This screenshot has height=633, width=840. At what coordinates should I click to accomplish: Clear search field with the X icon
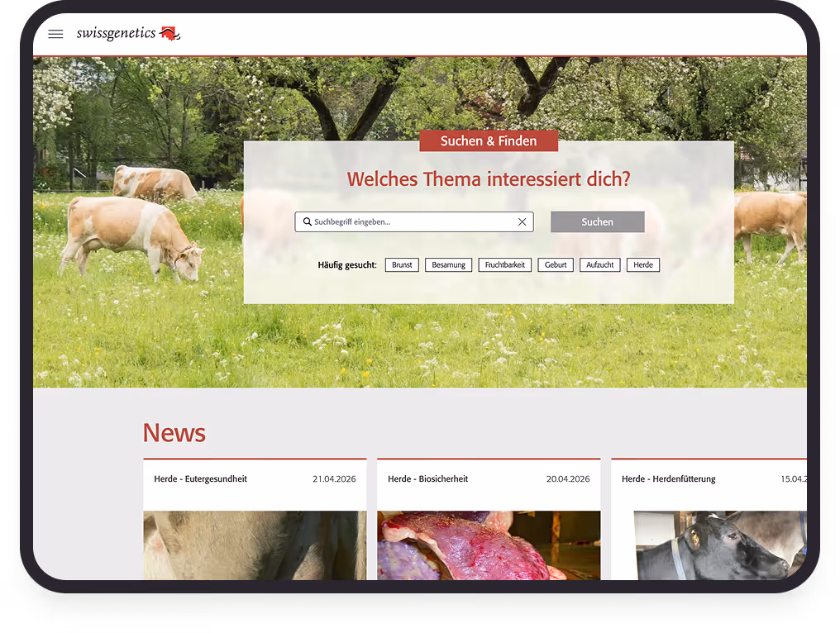(522, 221)
